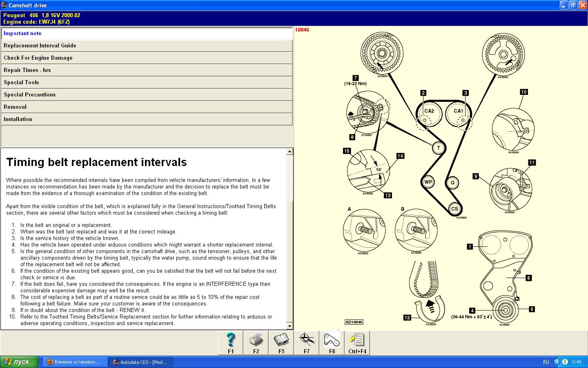Open Check For Engine Damage section
The height and width of the screenshot is (368, 588).
coord(147,58)
